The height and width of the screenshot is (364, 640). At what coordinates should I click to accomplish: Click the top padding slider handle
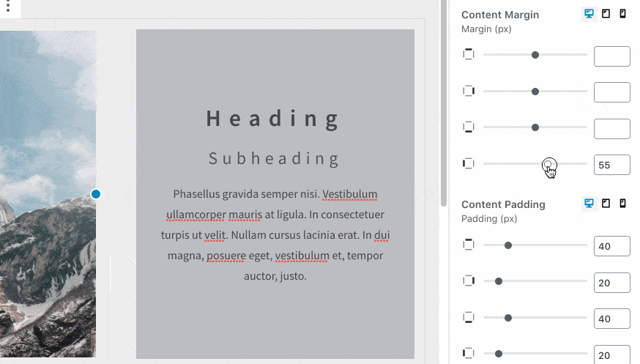[x=507, y=245]
